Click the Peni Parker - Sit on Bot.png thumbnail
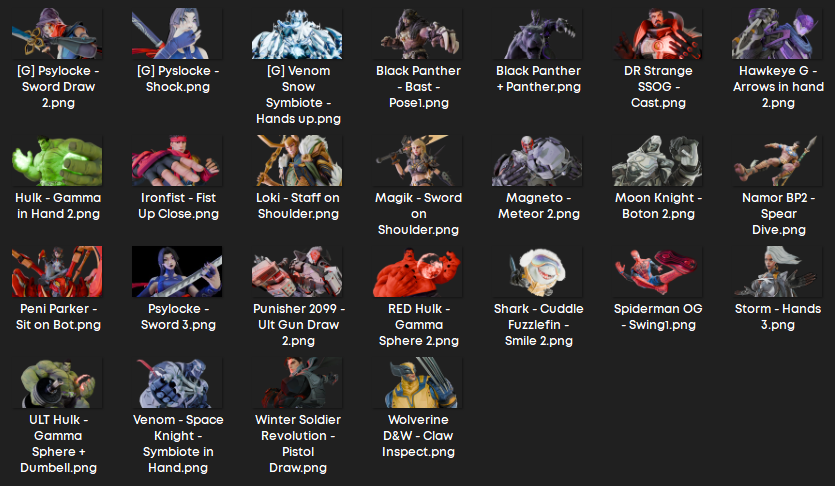This screenshot has height=486, width=835. pyautogui.click(x=58, y=271)
